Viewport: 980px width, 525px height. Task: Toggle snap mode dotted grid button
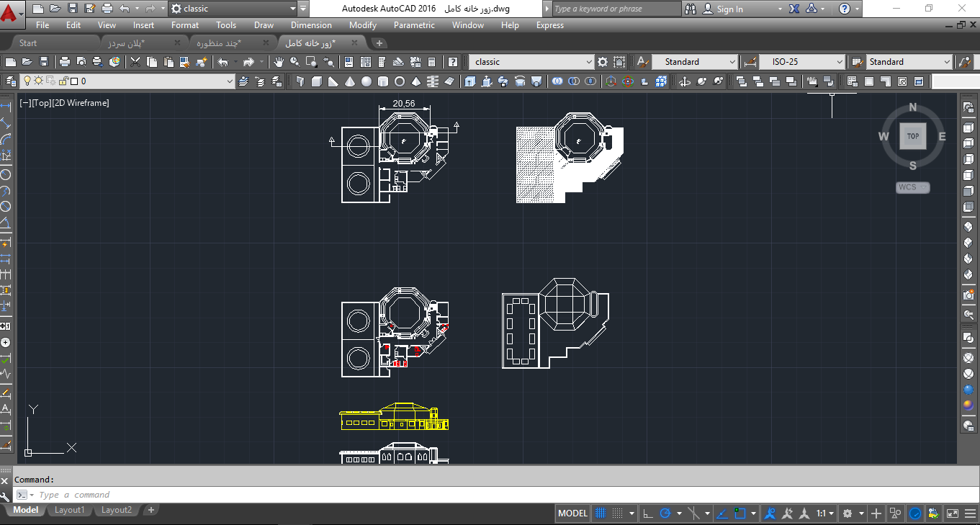click(x=618, y=513)
